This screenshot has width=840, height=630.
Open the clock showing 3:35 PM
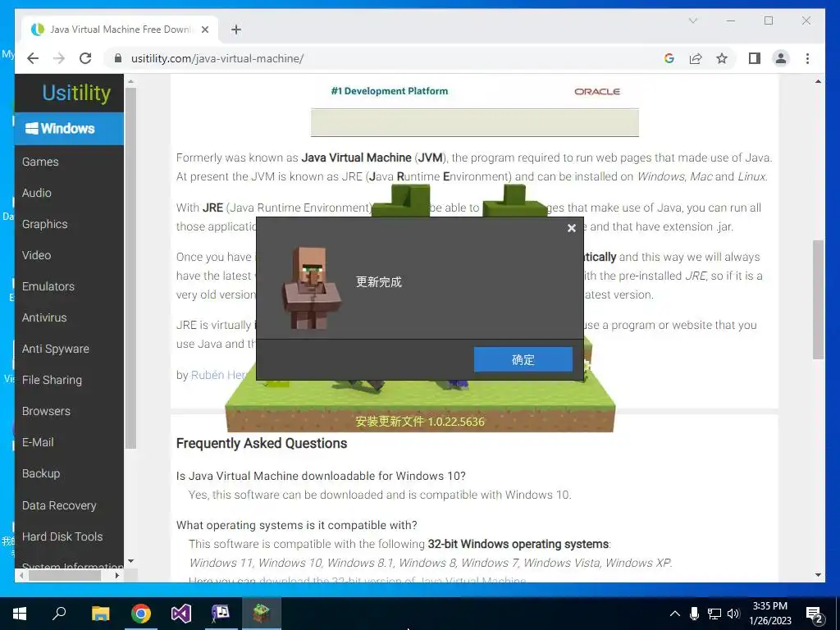click(x=769, y=614)
